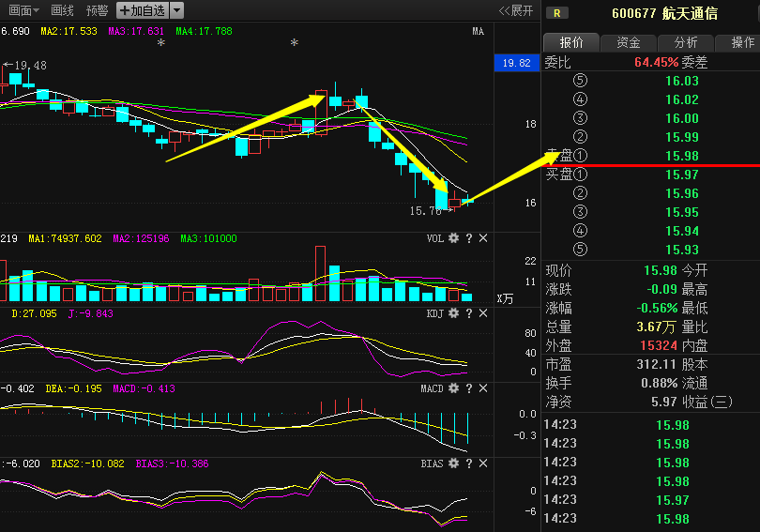Click the 展开 expand link
The height and width of the screenshot is (532, 760).
point(516,10)
